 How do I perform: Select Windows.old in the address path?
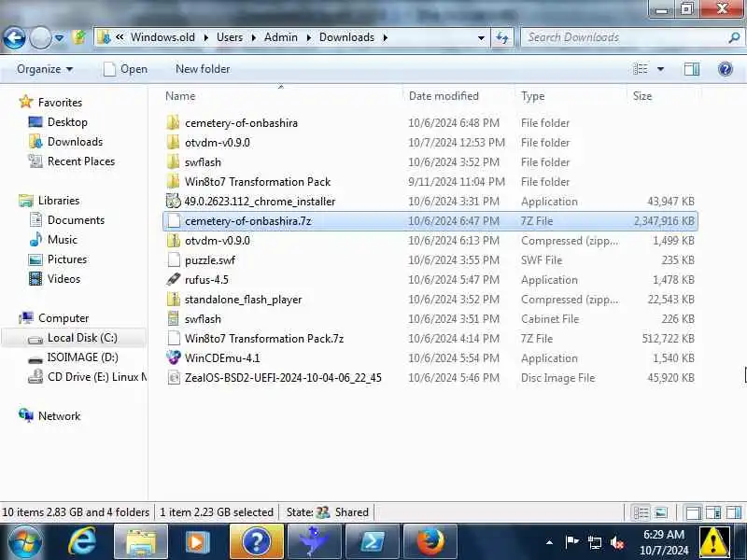point(162,37)
